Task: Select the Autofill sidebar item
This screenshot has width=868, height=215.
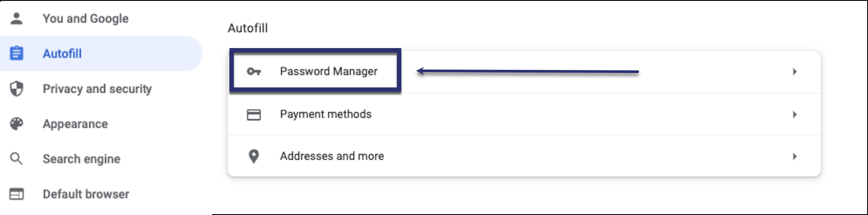Action: (x=62, y=53)
